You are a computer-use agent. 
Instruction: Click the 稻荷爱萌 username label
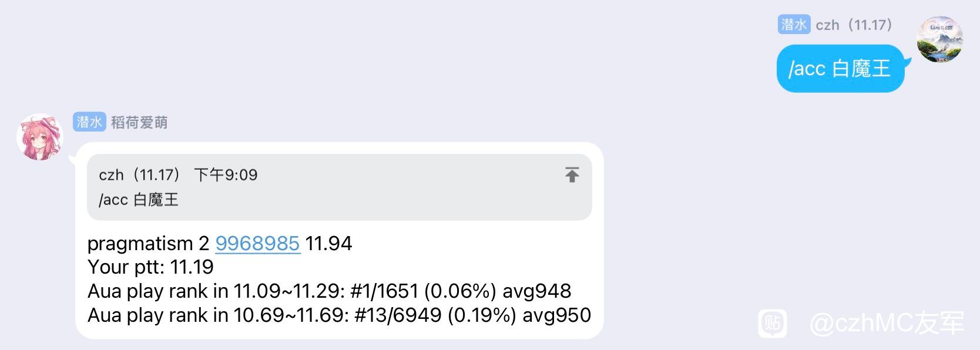click(139, 122)
